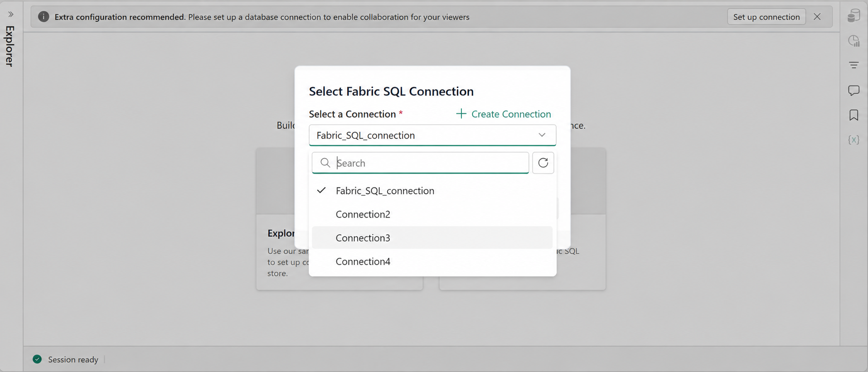Screen dimensions: 868x372
Task: Pick Connection4 from the list
Action: tap(432, 261)
